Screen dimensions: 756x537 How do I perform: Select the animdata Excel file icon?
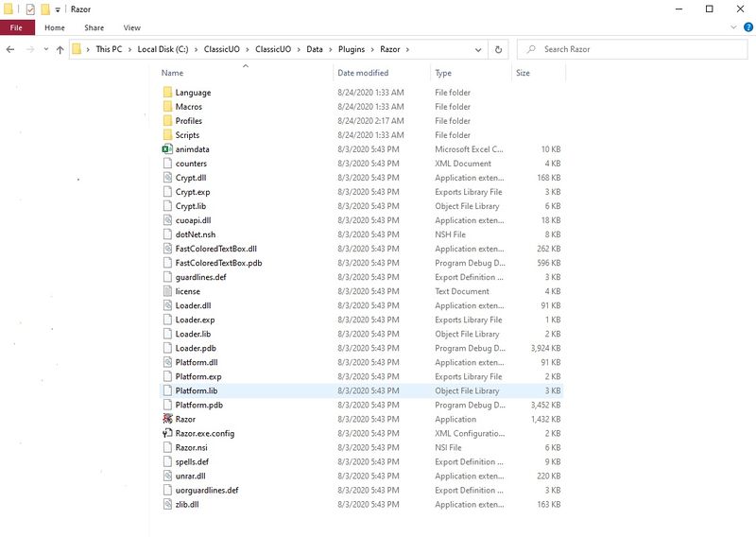(167, 149)
